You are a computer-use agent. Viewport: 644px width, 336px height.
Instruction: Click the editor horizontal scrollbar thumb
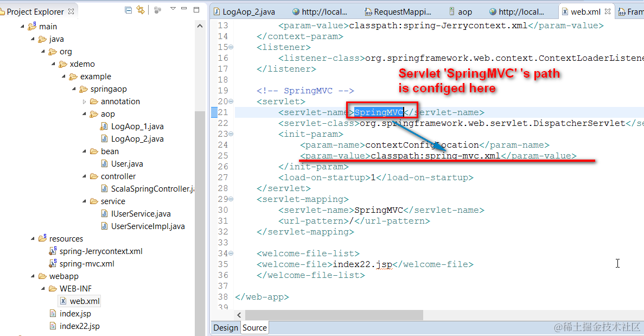click(334, 315)
